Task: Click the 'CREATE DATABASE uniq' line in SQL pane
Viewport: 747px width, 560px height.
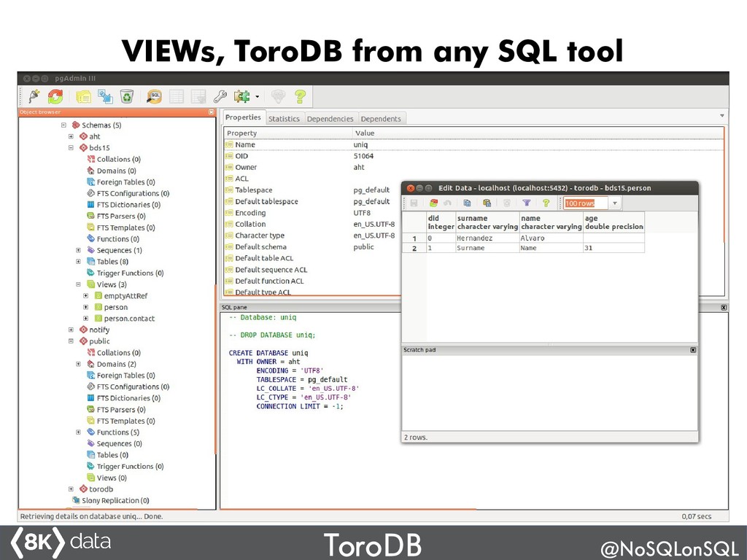Action: click(x=268, y=353)
